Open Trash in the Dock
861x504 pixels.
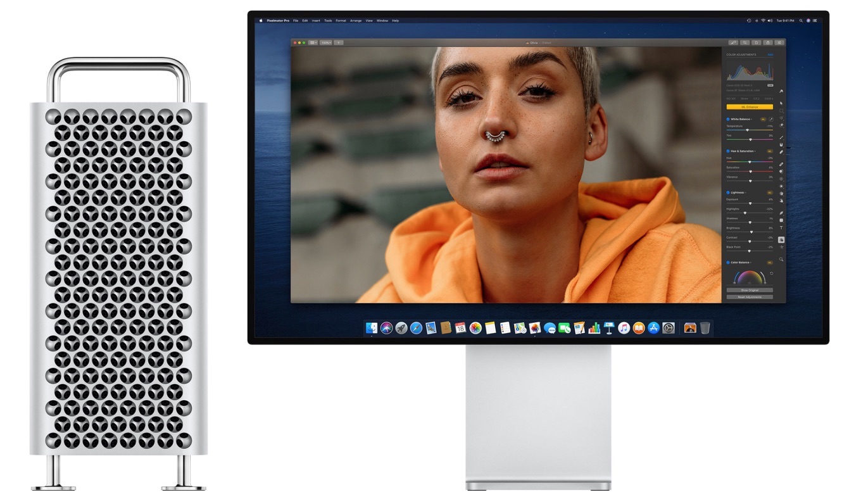[x=705, y=328]
